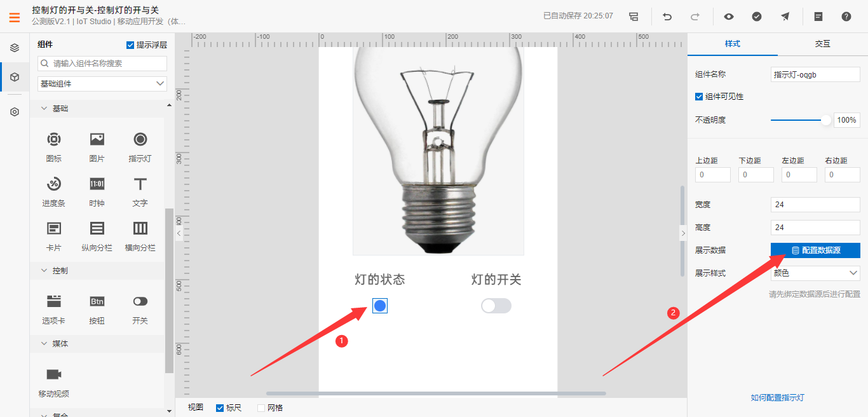Select the 指示灯 component icon

click(x=140, y=139)
